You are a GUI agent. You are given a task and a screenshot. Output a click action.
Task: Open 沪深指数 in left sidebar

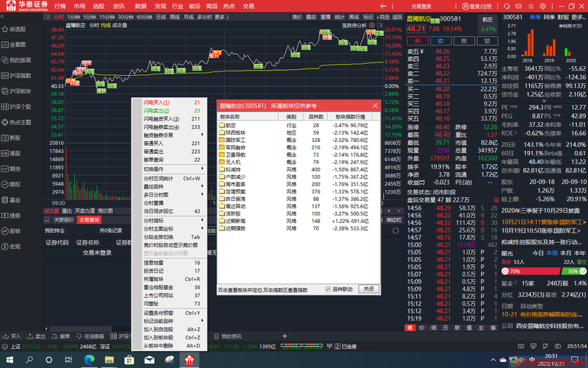(x=15, y=76)
